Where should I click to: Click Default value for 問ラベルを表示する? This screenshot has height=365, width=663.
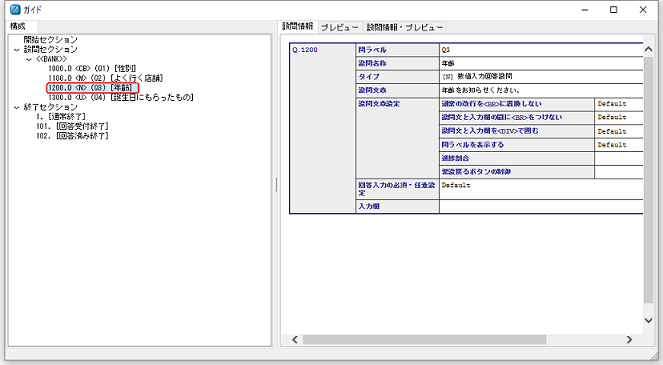pos(612,145)
